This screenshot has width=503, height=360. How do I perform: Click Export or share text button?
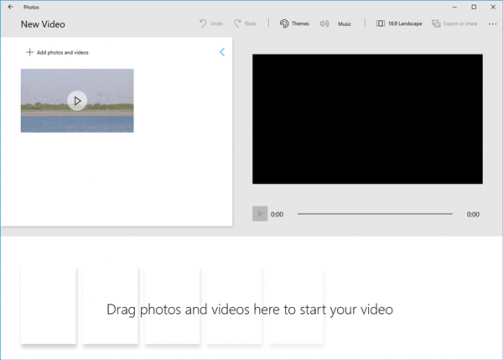click(x=460, y=24)
